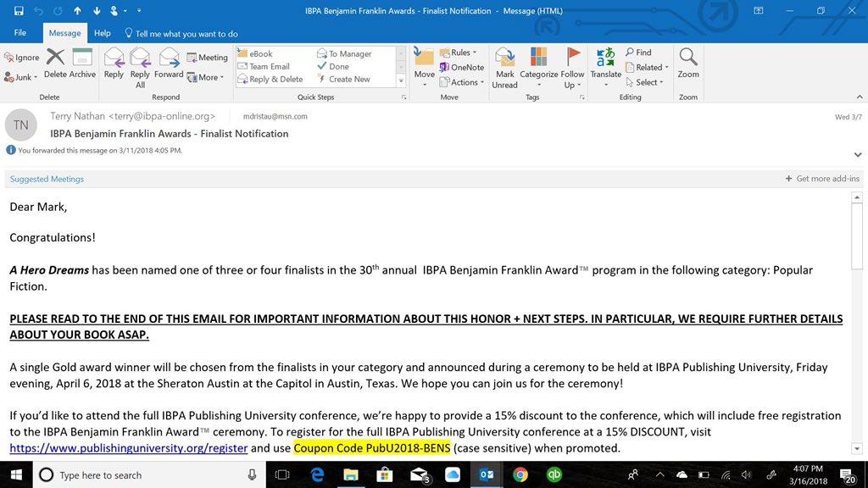Open the Actions dropdown
The image size is (868, 488).
click(x=462, y=82)
